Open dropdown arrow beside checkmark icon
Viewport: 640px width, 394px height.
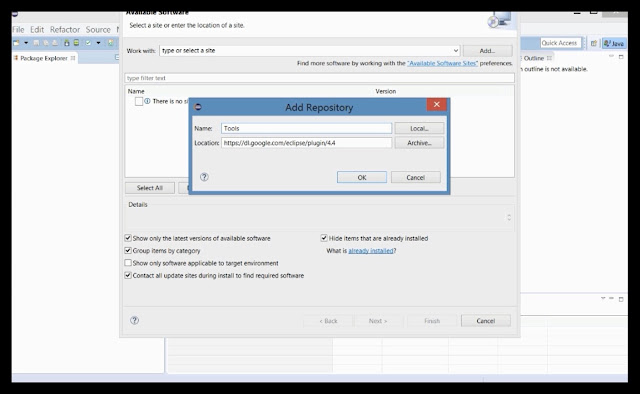98,43
